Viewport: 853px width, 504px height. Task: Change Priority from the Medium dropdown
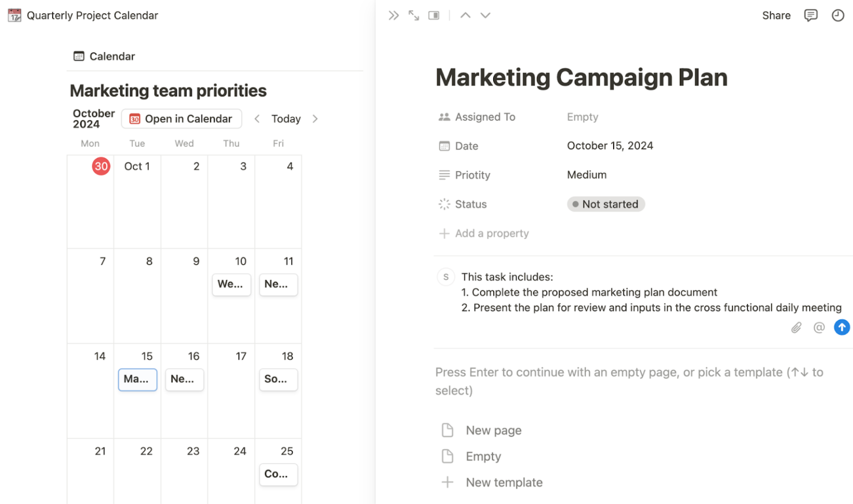(x=586, y=174)
